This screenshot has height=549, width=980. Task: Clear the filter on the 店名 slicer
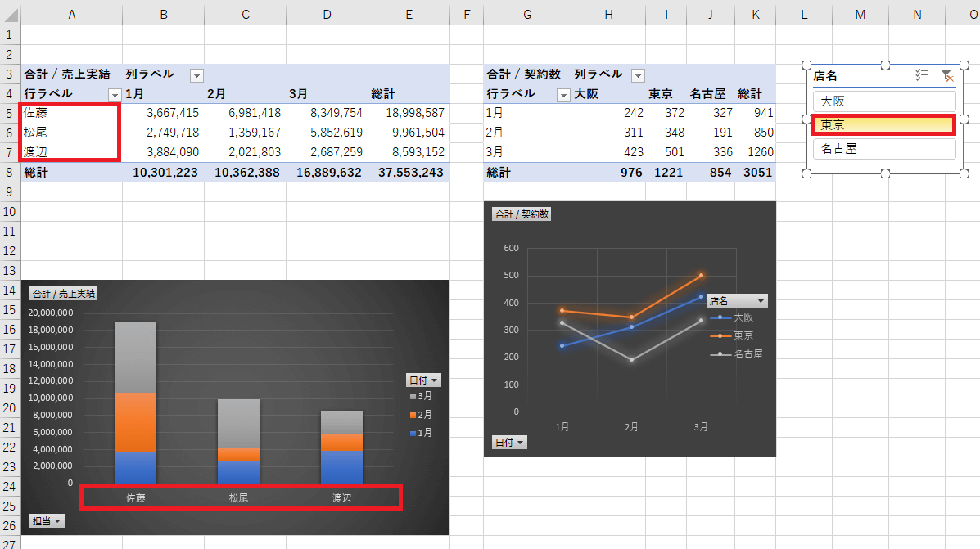tap(946, 75)
